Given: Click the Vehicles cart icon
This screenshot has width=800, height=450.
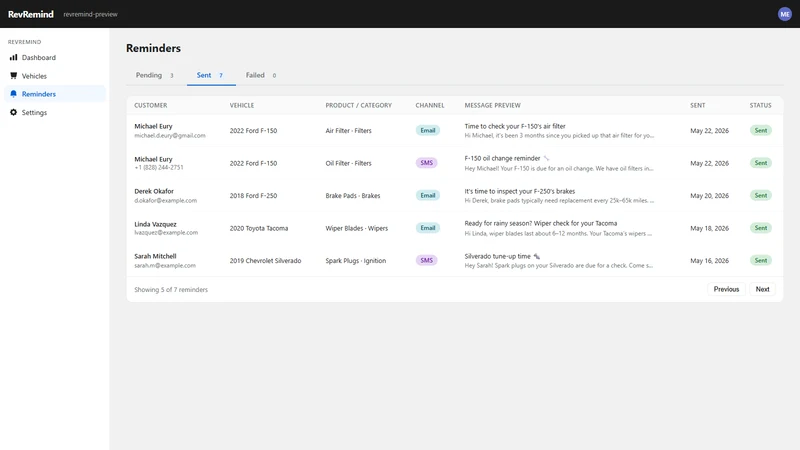Looking at the screenshot, I should coord(13,76).
